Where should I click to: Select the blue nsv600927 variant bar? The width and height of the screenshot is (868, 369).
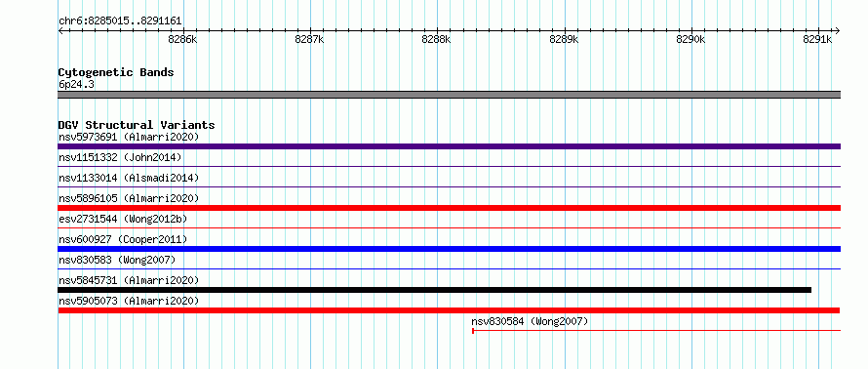click(449, 249)
